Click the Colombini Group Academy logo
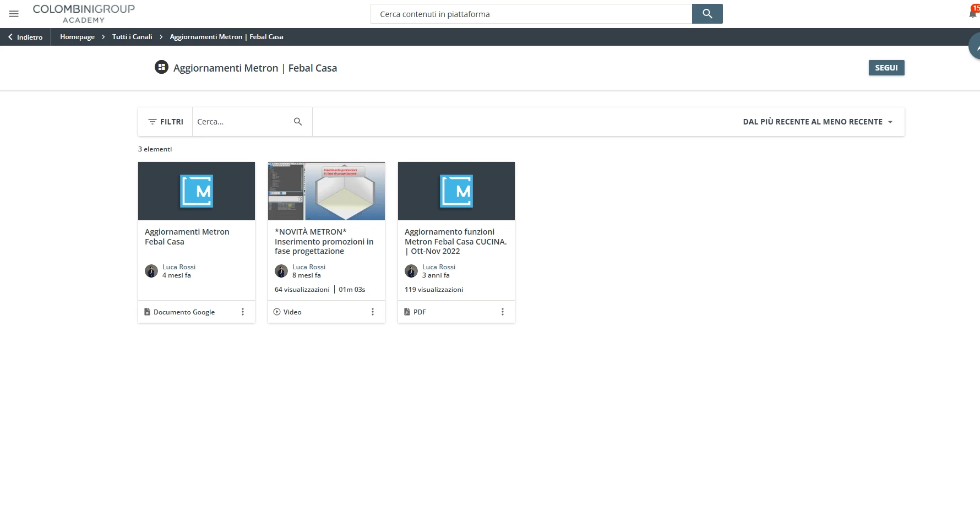 pos(84,14)
